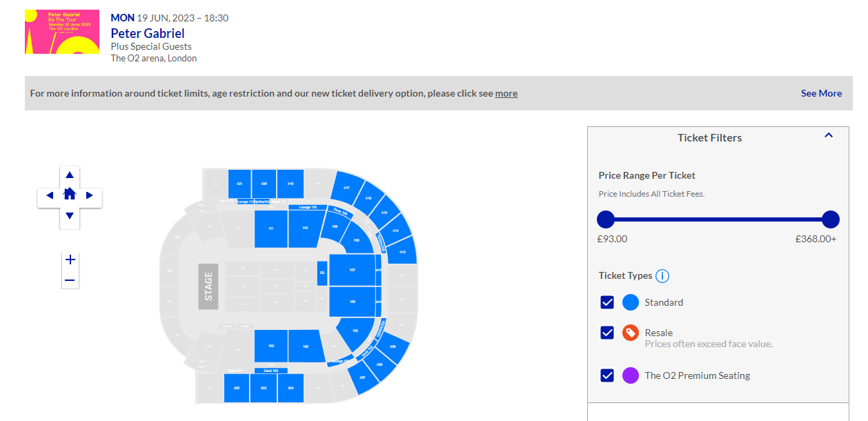868x421 pixels.
Task: Open the Peter Gabriel event title
Action: tap(148, 33)
